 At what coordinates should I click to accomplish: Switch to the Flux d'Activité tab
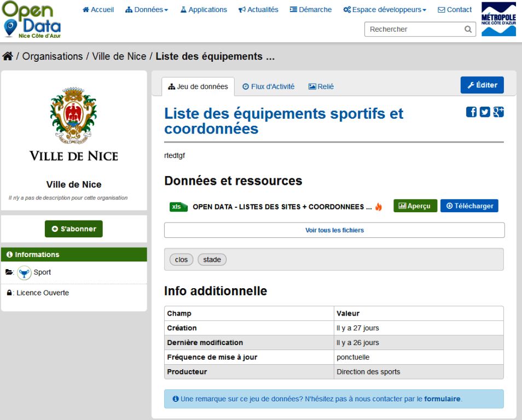click(x=268, y=86)
